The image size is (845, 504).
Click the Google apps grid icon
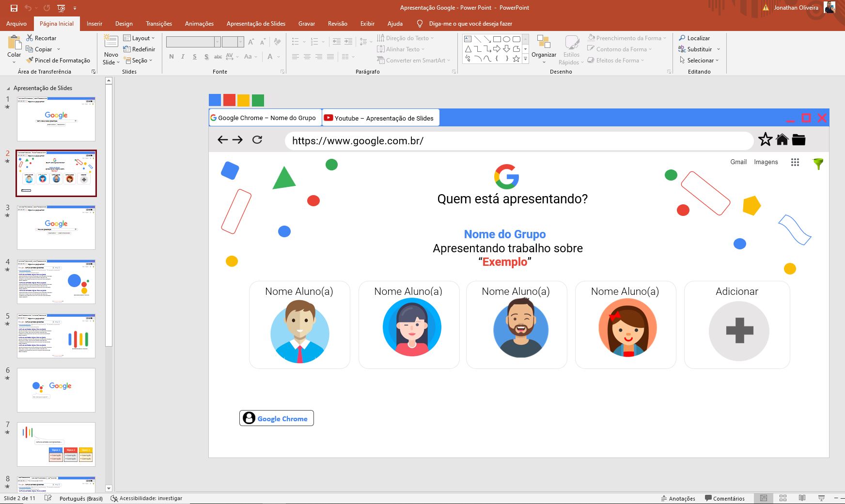[795, 162]
